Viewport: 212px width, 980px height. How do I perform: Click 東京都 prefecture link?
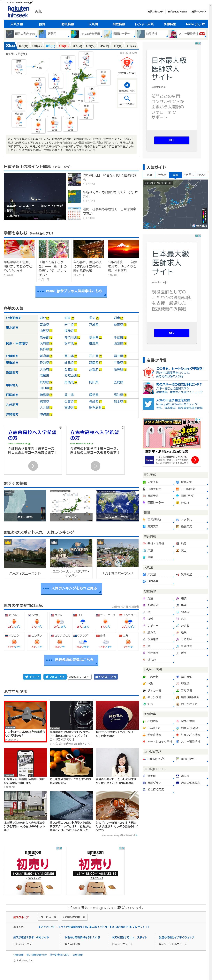(45, 337)
